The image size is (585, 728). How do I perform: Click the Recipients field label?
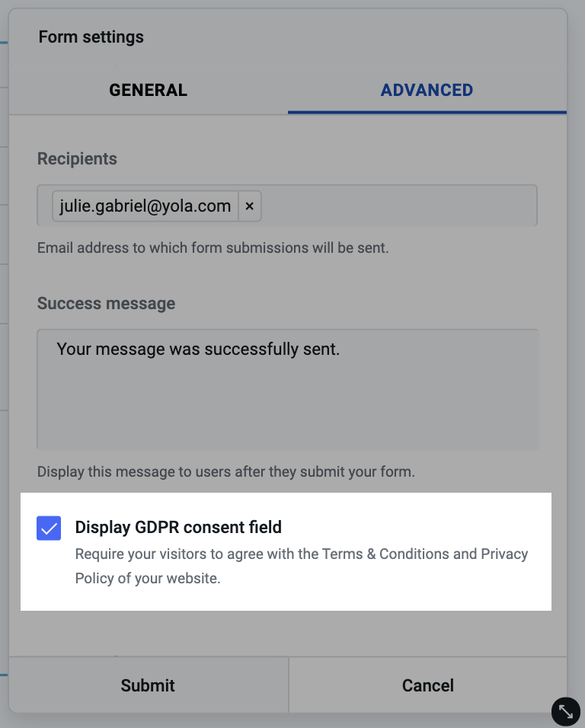pyautogui.click(x=77, y=159)
